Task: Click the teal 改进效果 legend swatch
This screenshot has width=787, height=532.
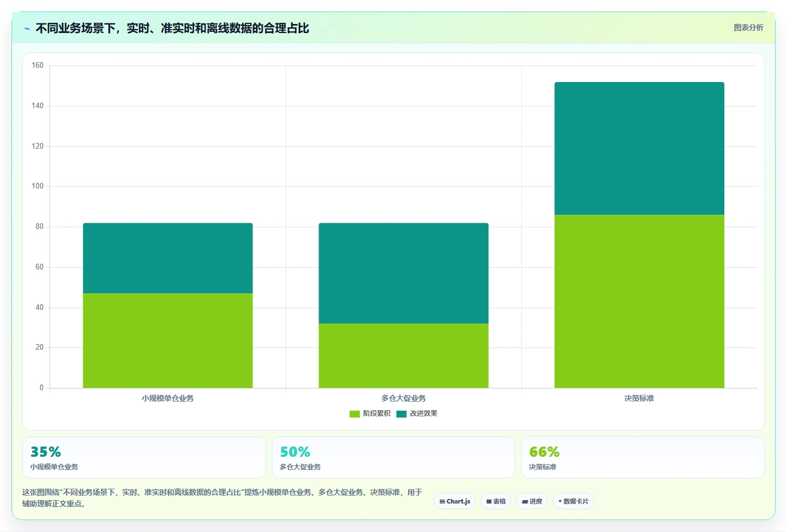Action: pyautogui.click(x=401, y=414)
